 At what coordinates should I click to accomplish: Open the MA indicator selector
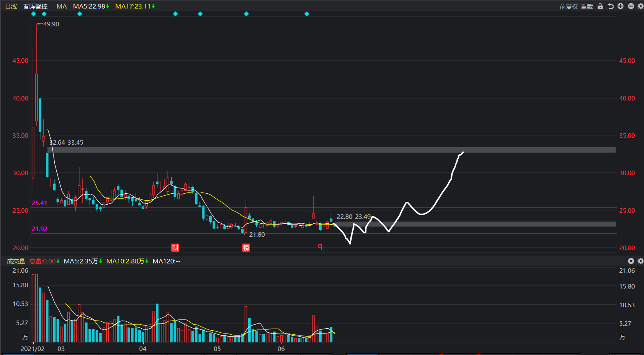click(62, 6)
